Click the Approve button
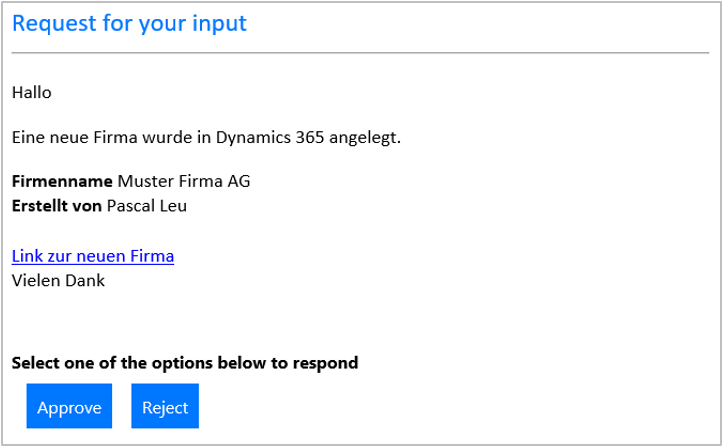This screenshot has width=723, height=447. (69, 407)
